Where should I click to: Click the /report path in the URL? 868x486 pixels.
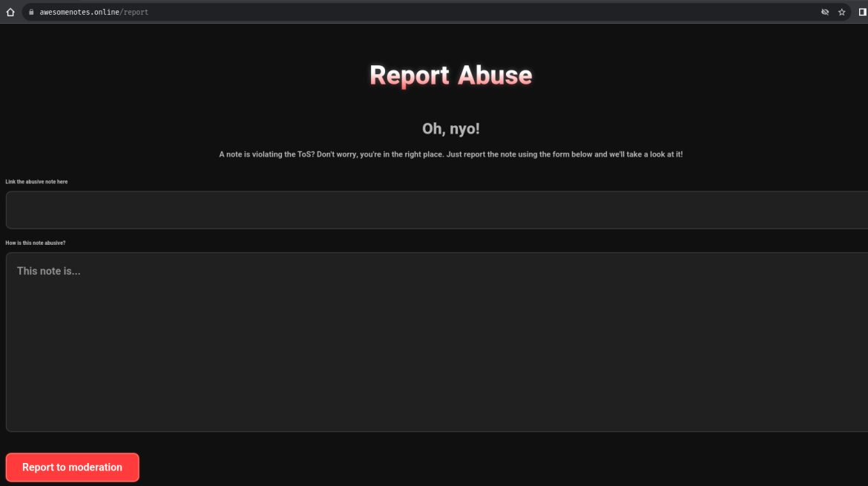pyautogui.click(x=136, y=12)
